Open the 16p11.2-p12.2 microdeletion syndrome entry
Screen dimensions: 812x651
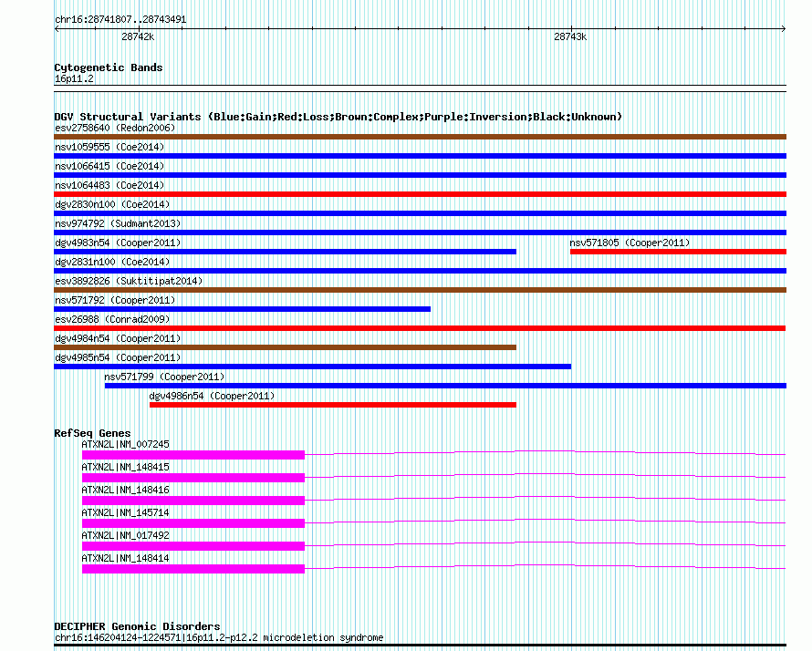[x=219, y=637]
